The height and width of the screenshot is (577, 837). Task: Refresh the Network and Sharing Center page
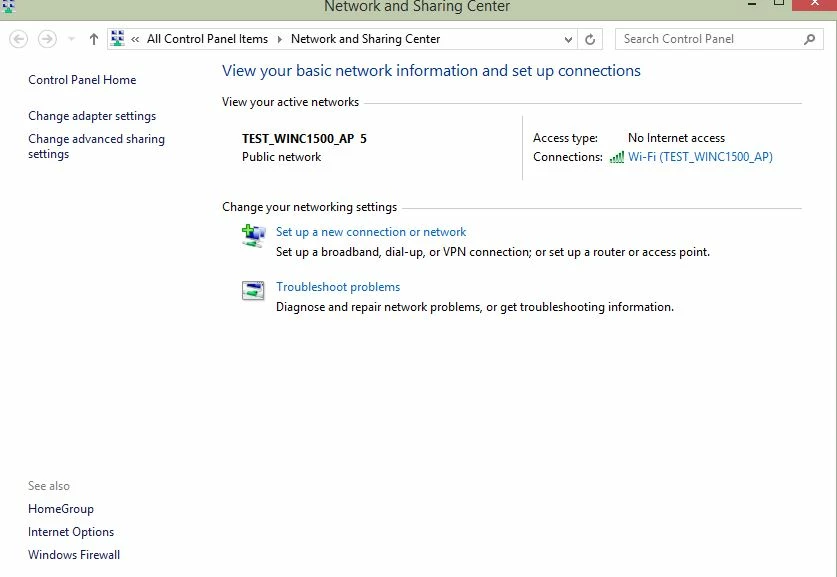(x=590, y=39)
